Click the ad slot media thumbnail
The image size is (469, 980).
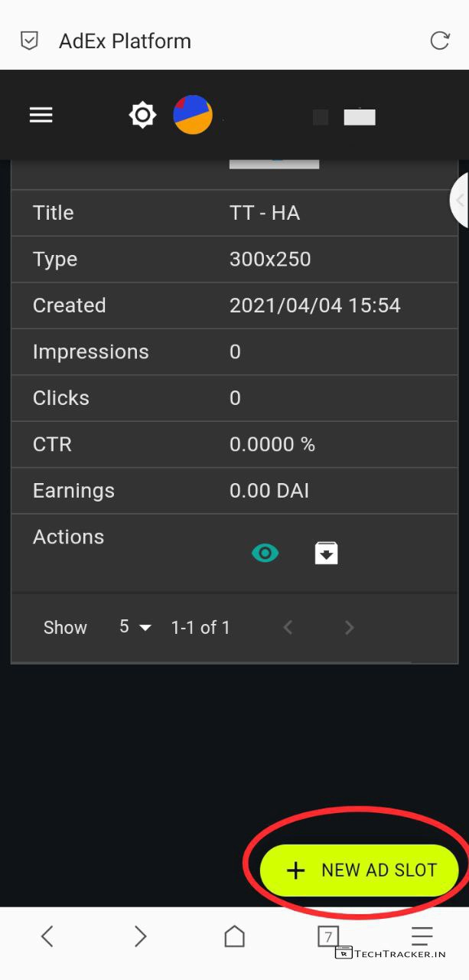click(x=274, y=163)
